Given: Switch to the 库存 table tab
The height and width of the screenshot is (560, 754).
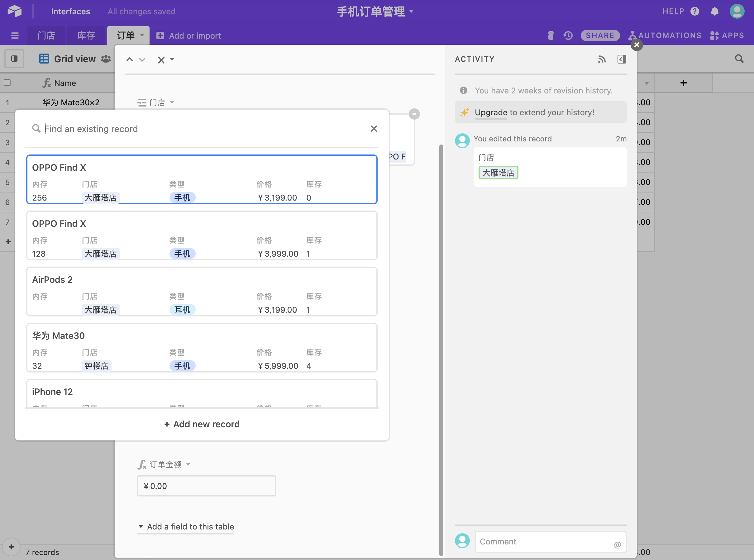Looking at the screenshot, I should (x=86, y=35).
